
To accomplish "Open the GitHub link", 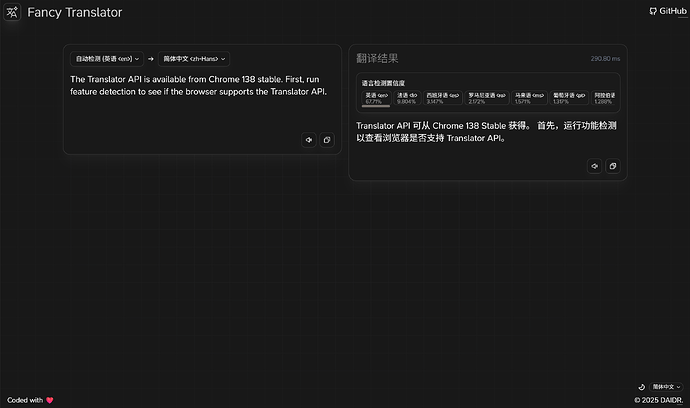I will pyautogui.click(x=668, y=11).
